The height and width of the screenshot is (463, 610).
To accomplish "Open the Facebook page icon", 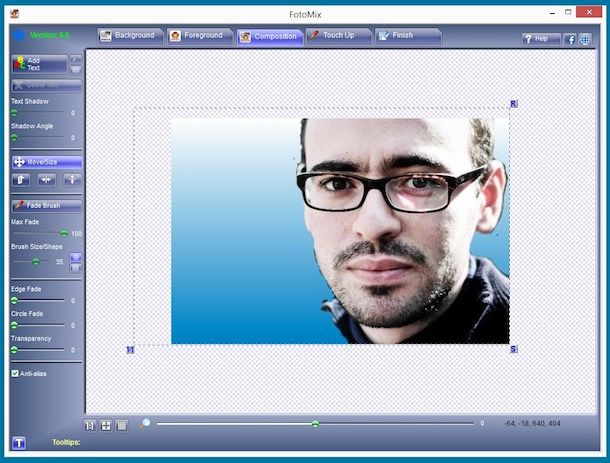I will [x=570, y=39].
